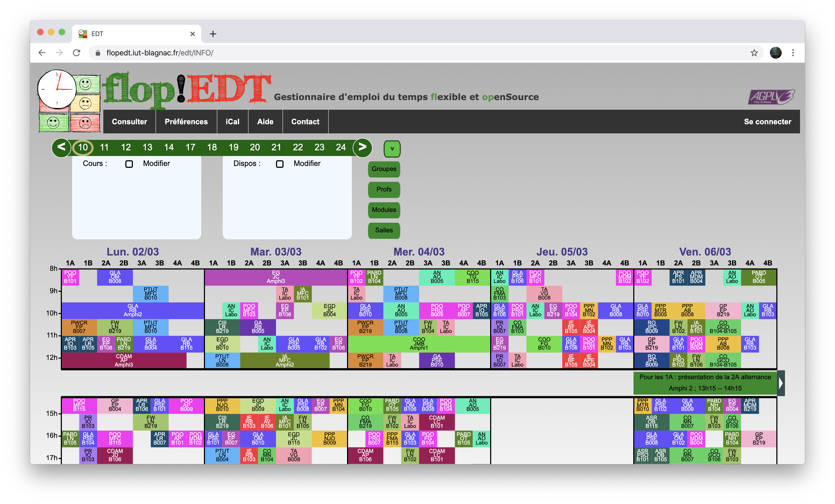This screenshot has height=504, width=835.
Task: Select week 22
Action: point(298,147)
